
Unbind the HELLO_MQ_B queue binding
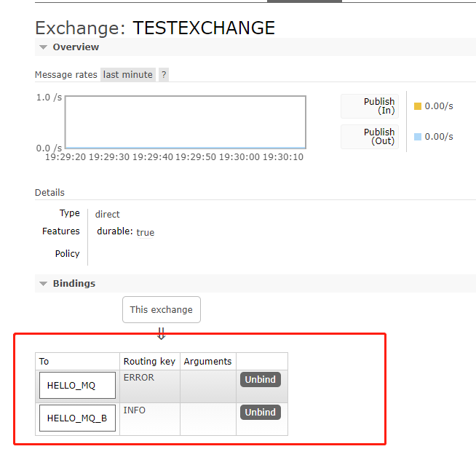click(x=260, y=412)
